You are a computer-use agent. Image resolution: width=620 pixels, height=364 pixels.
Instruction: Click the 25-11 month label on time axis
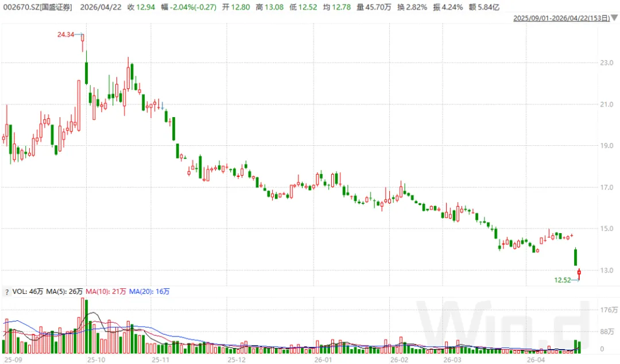(161, 359)
